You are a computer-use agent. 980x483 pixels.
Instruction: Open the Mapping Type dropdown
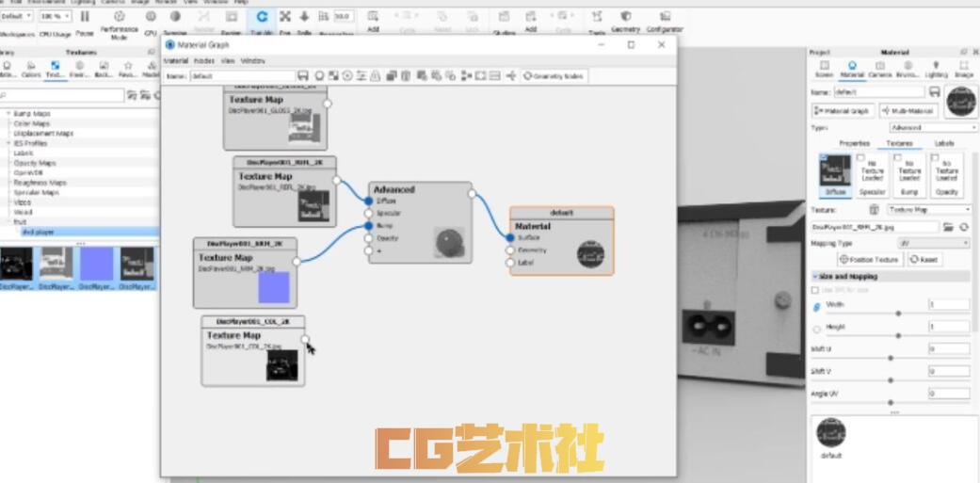934,243
